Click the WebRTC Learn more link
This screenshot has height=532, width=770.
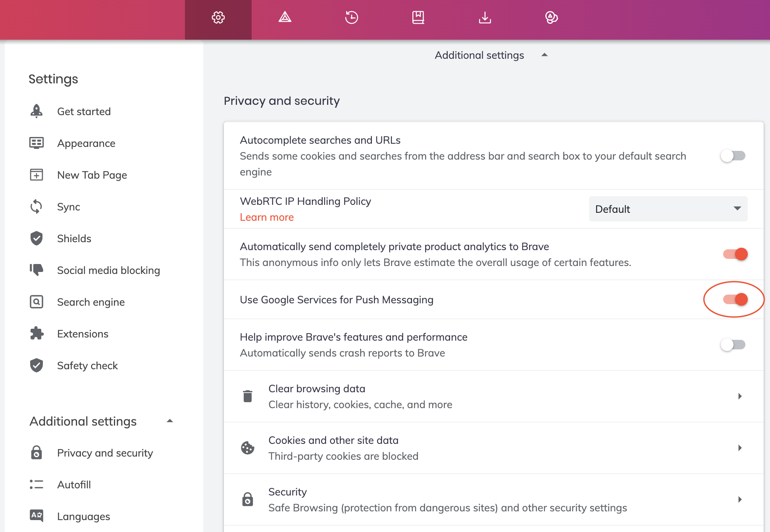[267, 217]
